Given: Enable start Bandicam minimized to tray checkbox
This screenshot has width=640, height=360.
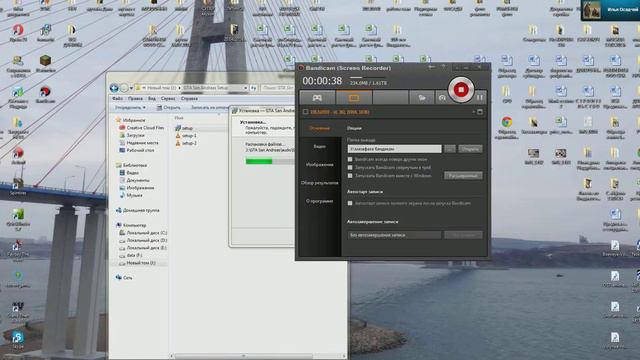Looking at the screenshot, I should coord(350,167).
